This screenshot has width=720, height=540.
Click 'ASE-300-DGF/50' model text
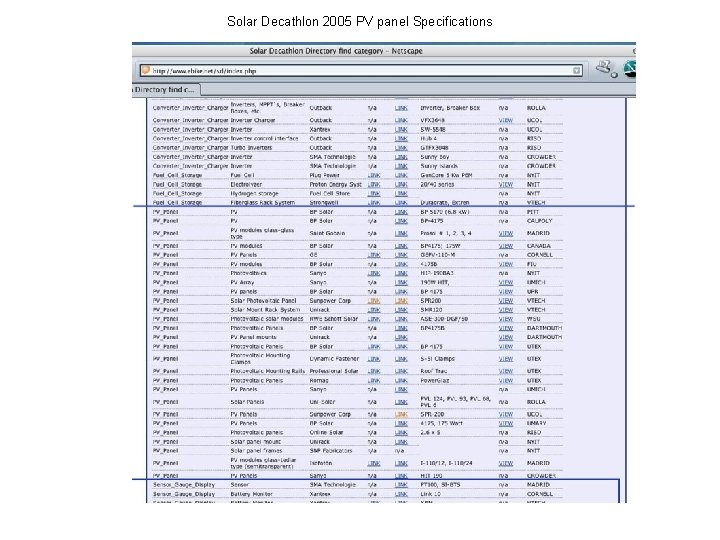coord(444,319)
